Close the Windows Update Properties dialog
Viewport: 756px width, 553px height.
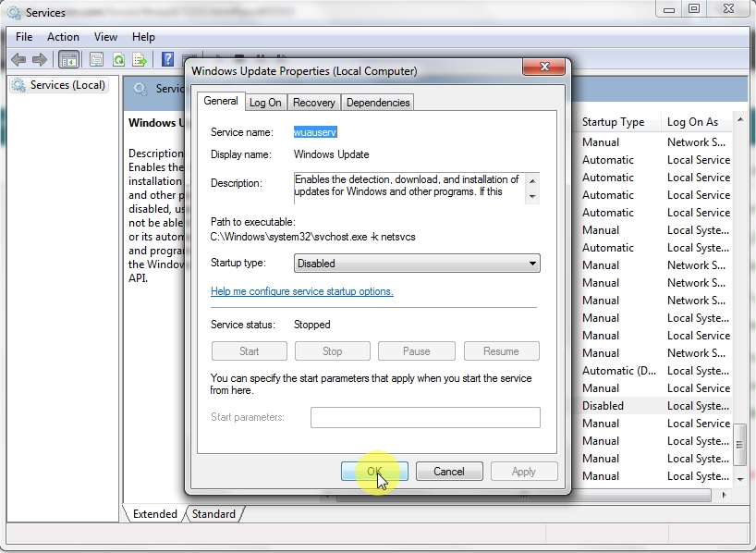click(543, 68)
